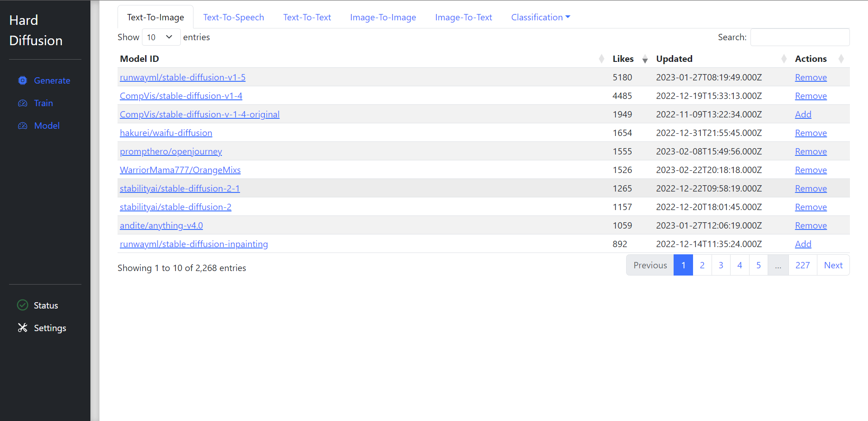Open CompVis/stable-diffusion-v-1-4-original model link
This screenshot has width=868, height=421.
pos(199,114)
